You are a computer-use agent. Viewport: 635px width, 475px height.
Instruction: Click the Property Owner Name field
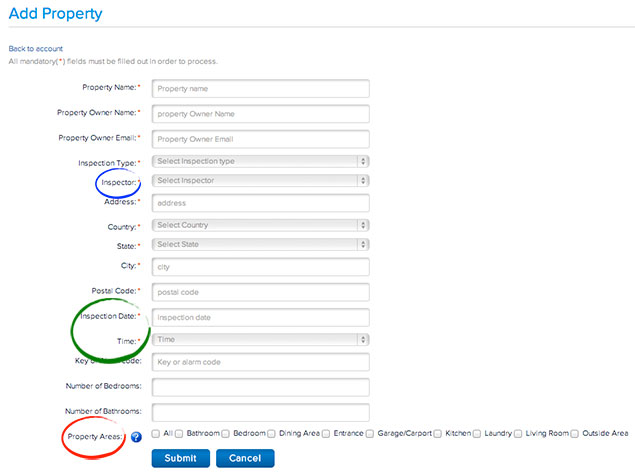[260, 114]
